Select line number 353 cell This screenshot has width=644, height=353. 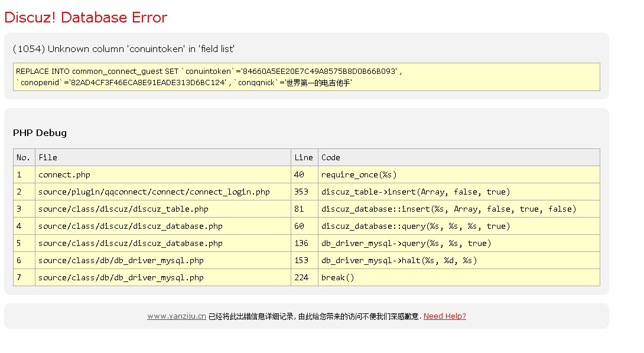coord(301,192)
